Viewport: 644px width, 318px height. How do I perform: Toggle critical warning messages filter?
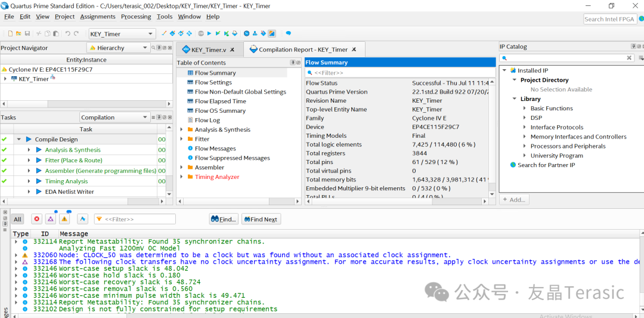pyautogui.click(x=51, y=219)
